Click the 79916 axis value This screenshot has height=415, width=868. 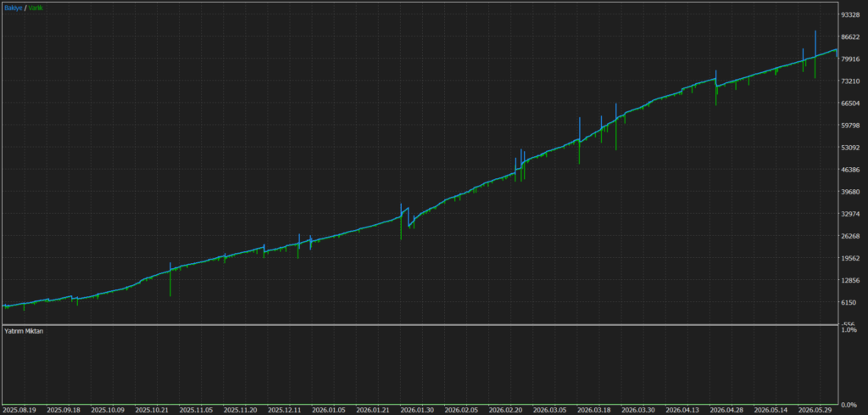849,59
